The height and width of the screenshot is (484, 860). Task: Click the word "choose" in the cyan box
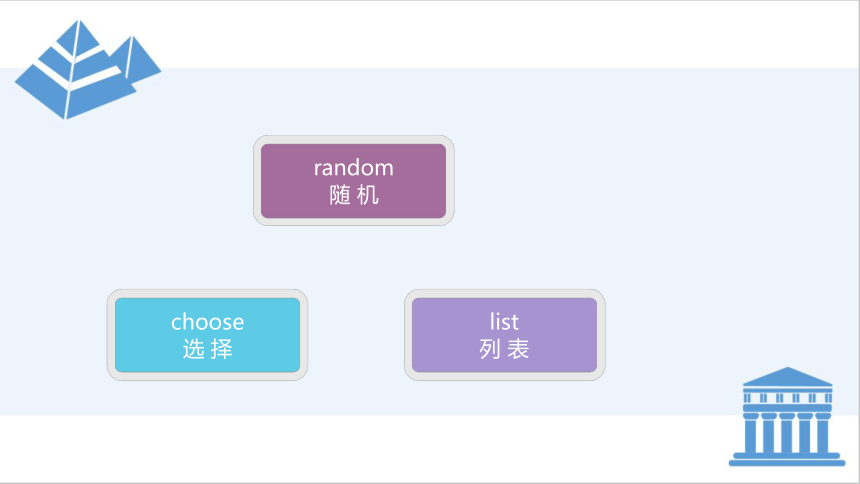click(207, 322)
